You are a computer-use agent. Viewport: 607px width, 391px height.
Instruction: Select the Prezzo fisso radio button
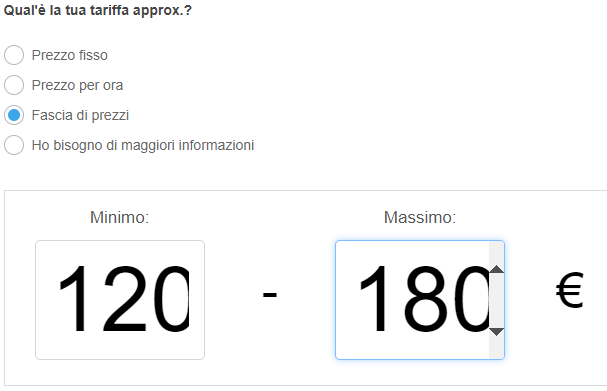point(14,55)
